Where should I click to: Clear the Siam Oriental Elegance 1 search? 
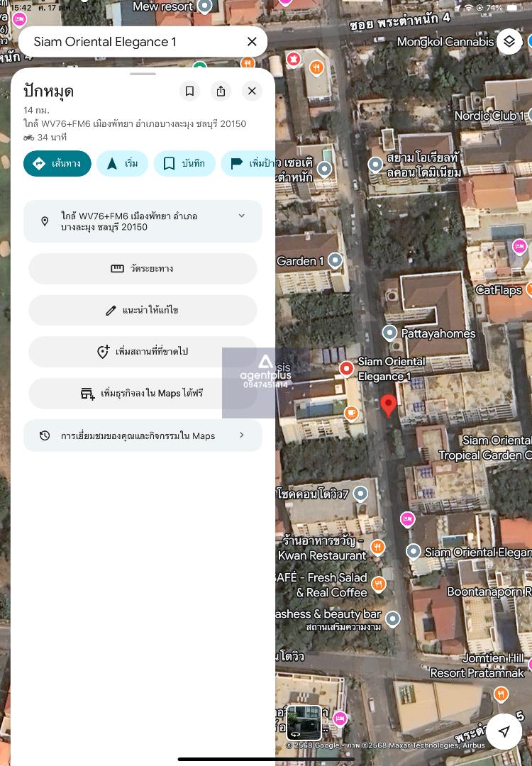tap(252, 42)
